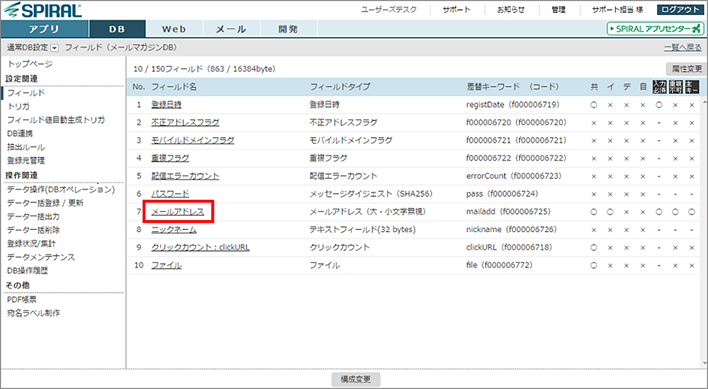Open 登録状況/集計 in sidebar
Image resolution: width=708 pixels, height=389 pixels.
coord(31,244)
